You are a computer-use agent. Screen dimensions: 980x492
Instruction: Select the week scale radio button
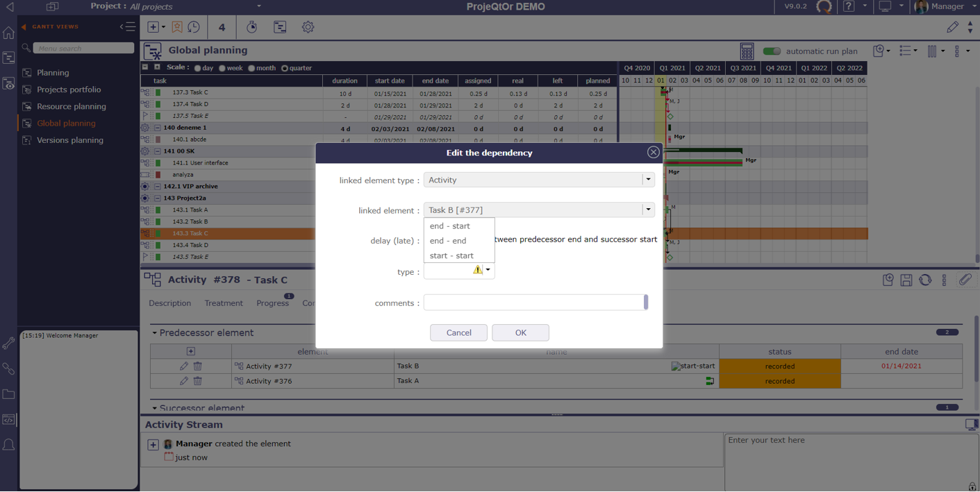coord(222,69)
